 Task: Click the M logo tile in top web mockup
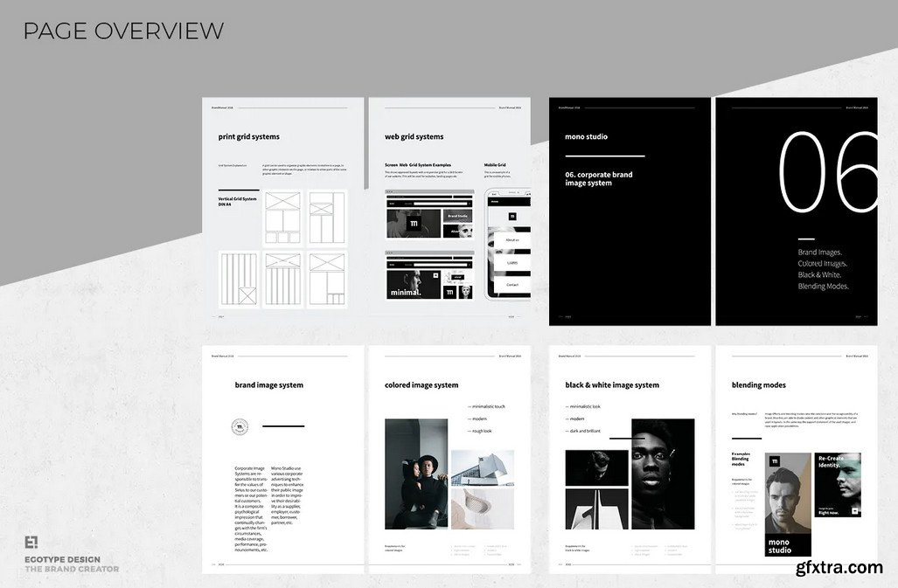tap(414, 225)
